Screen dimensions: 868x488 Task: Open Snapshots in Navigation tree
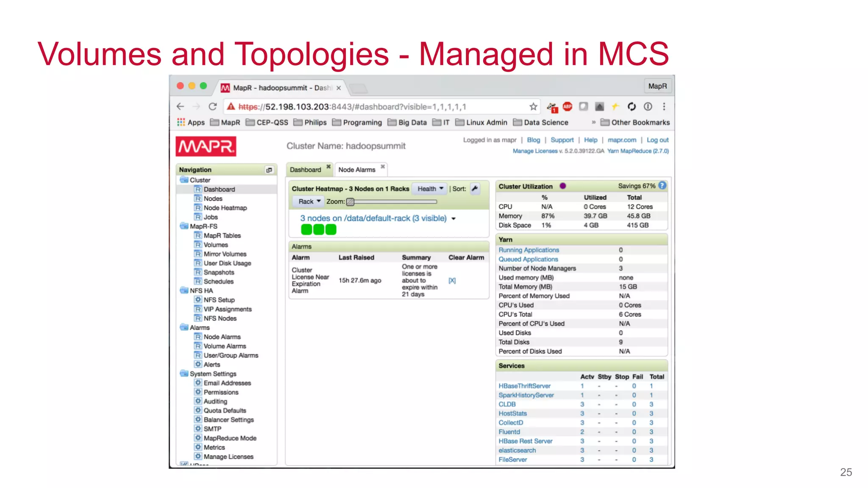(218, 272)
